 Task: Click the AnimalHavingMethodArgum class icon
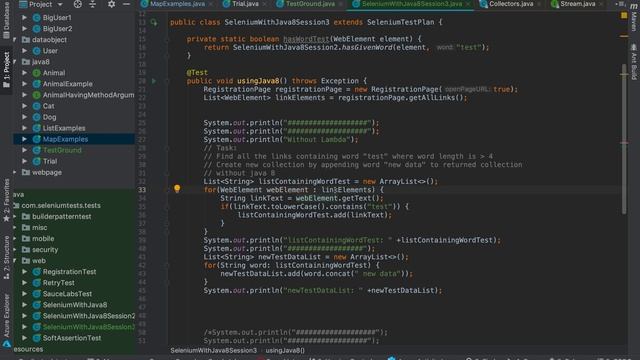(x=37, y=95)
